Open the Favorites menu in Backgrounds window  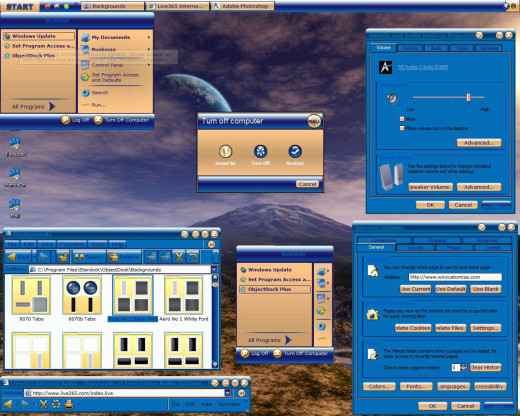point(72,244)
